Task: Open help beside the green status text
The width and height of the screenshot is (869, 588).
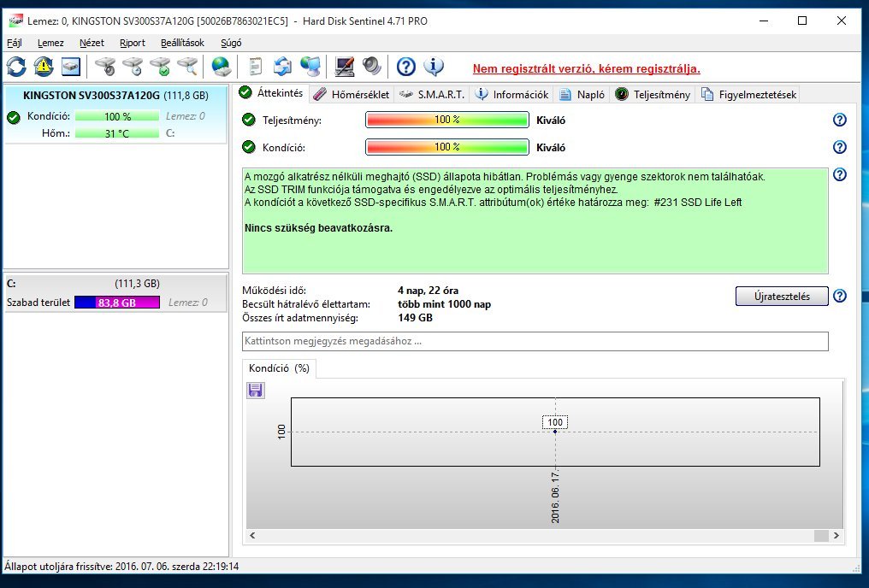Action: [840, 174]
